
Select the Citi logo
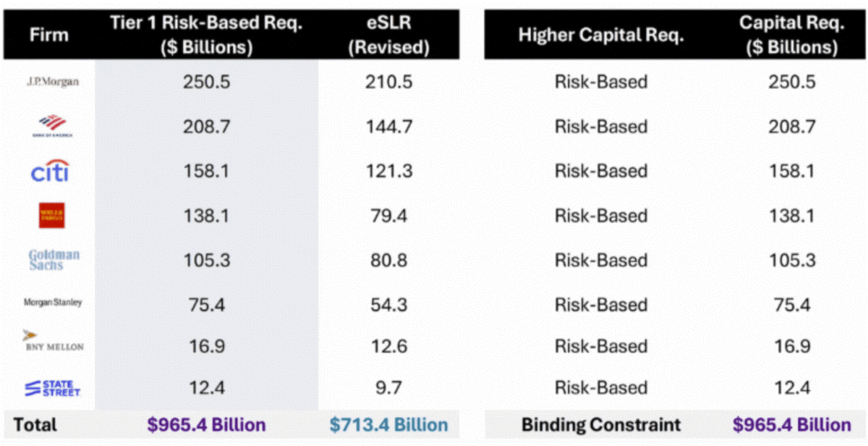[x=50, y=172]
